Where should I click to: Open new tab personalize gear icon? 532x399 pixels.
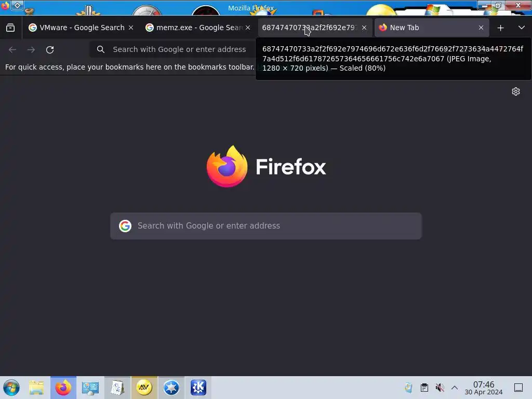point(516,91)
